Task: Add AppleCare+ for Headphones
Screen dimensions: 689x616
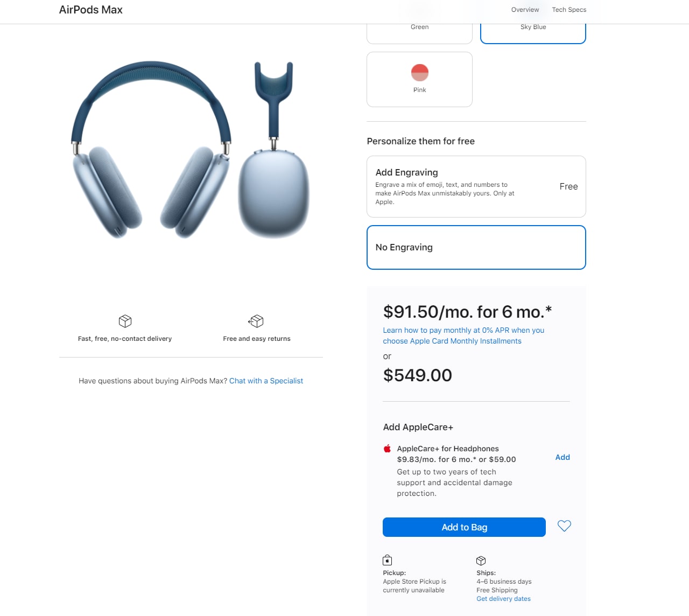Action: (x=563, y=457)
